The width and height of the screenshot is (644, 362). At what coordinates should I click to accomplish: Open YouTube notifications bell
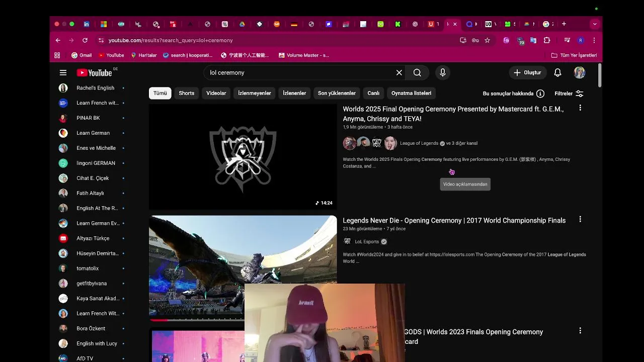(x=557, y=72)
